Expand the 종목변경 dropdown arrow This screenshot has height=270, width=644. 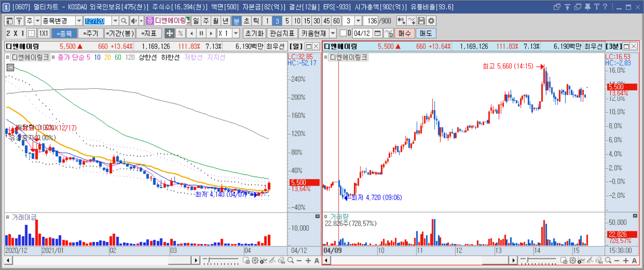pos(79,21)
